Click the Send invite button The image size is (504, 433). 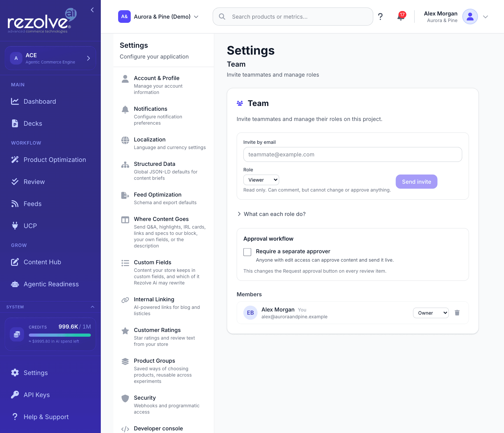416,182
